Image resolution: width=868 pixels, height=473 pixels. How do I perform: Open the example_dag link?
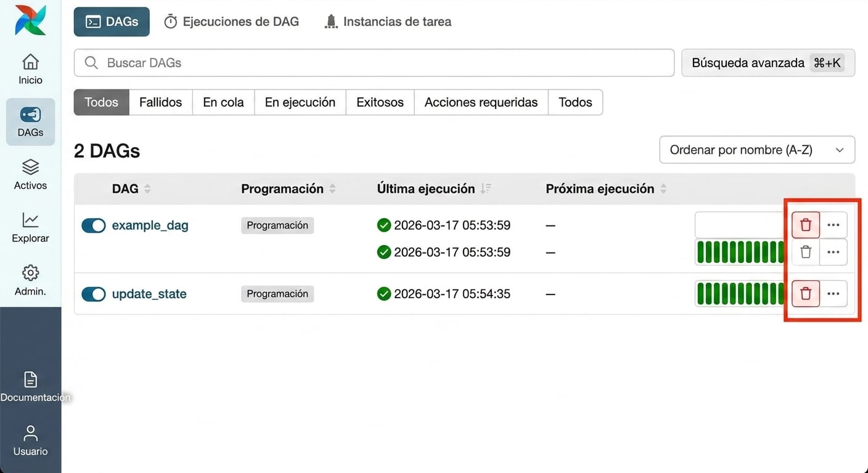coord(150,225)
